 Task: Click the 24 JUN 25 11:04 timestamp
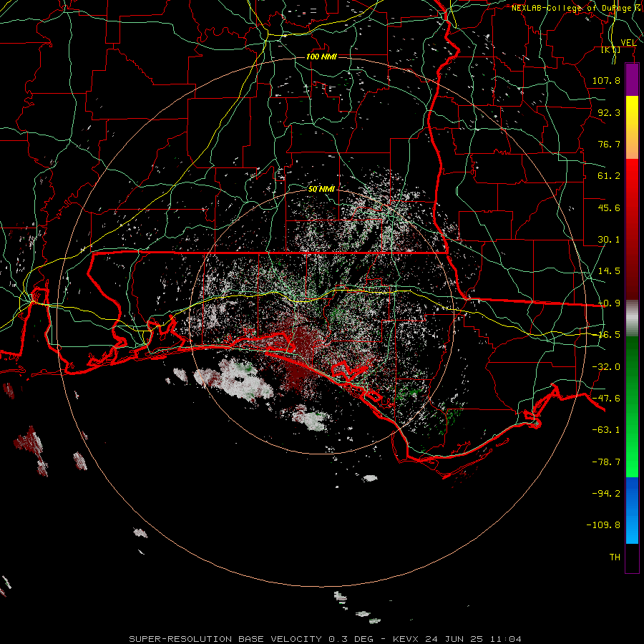coord(473,639)
